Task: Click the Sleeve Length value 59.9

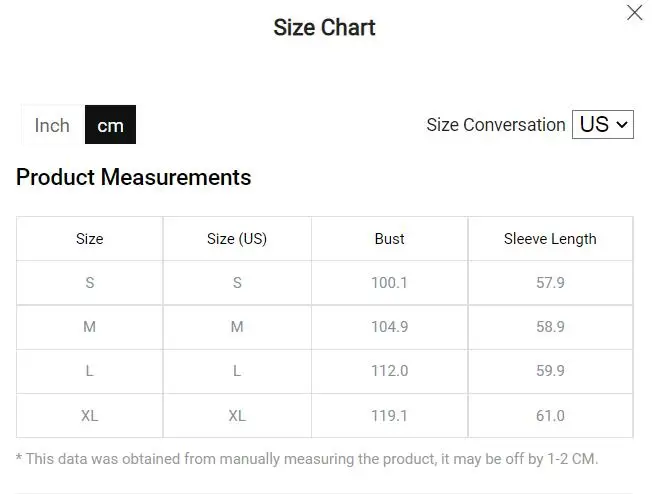Action: click(550, 371)
